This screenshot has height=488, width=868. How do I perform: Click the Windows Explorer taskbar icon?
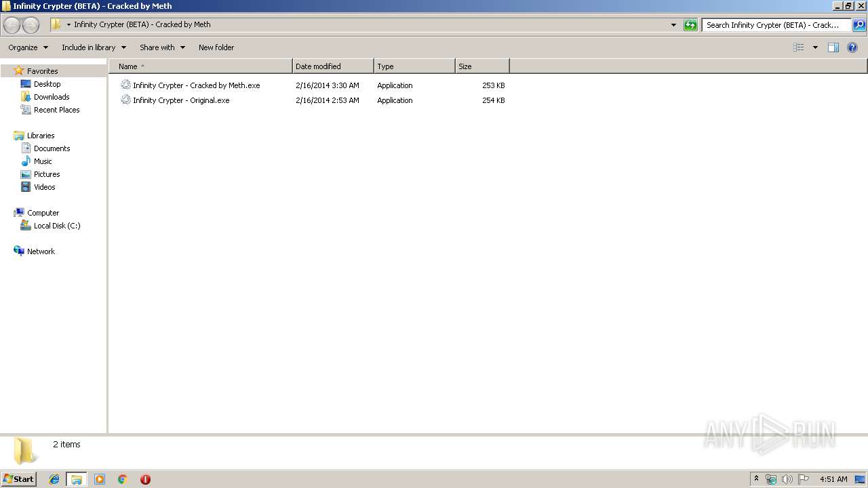[x=77, y=479]
